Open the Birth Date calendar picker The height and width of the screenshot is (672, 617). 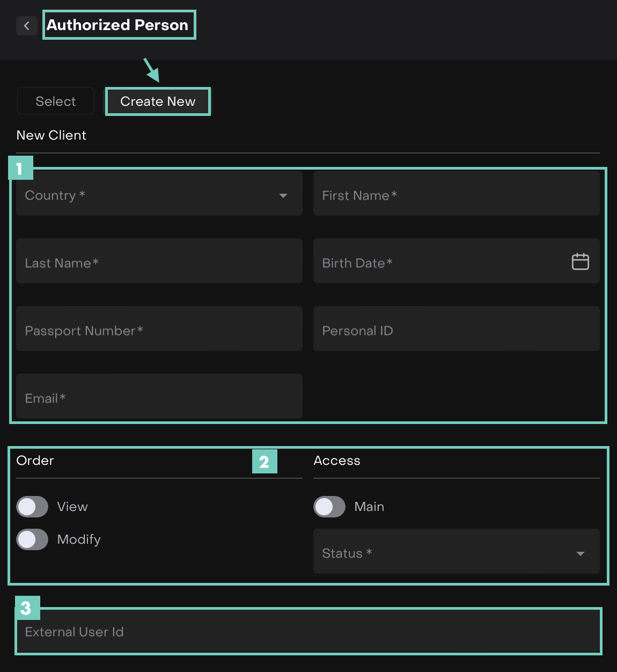(x=580, y=261)
